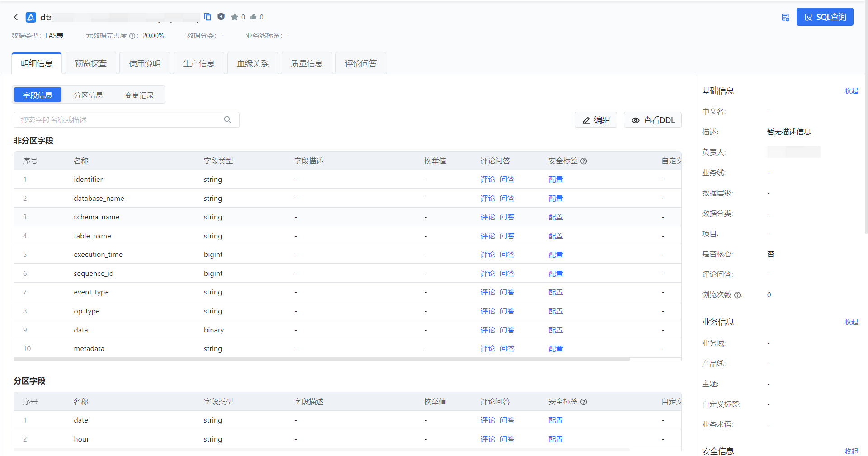
Task: Select the 字段信息 sub-tab
Action: point(38,95)
